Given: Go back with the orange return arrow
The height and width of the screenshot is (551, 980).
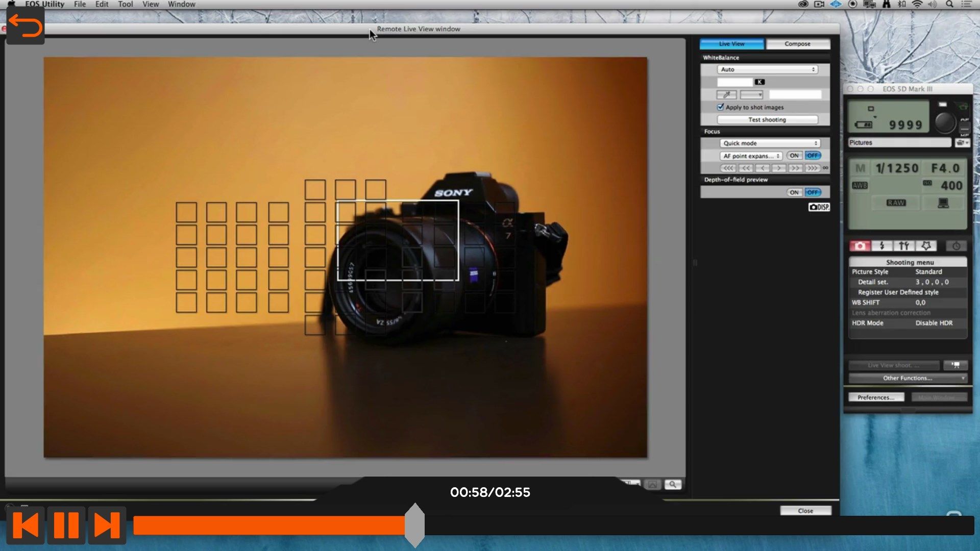Looking at the screenshot, I should pos(26,26).
